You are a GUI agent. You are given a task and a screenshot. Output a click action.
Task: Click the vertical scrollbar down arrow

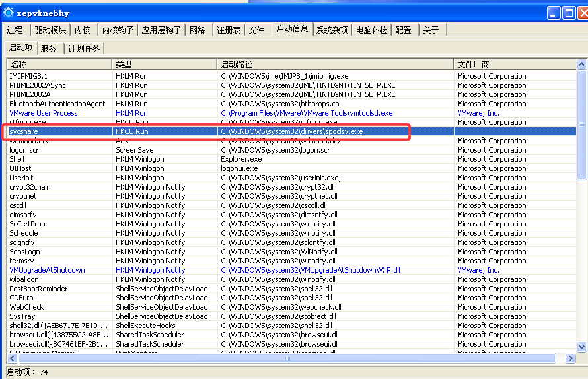tap(581, 347)
